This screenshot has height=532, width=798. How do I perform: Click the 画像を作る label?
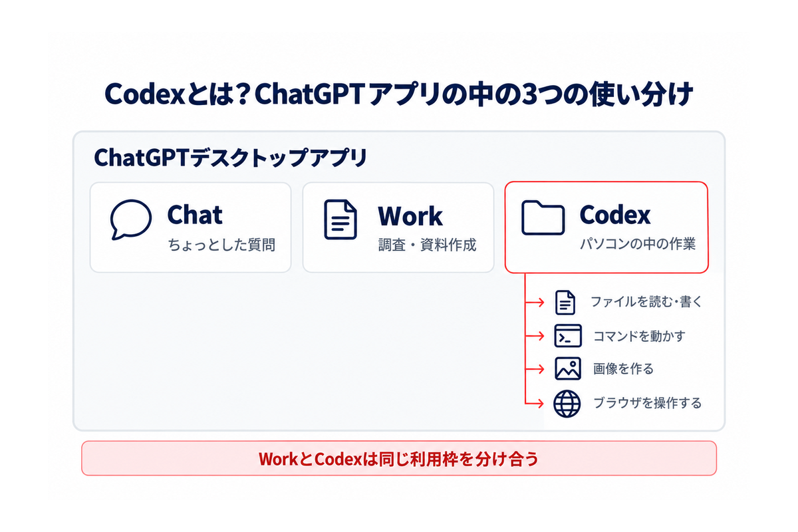coord(624,369)
